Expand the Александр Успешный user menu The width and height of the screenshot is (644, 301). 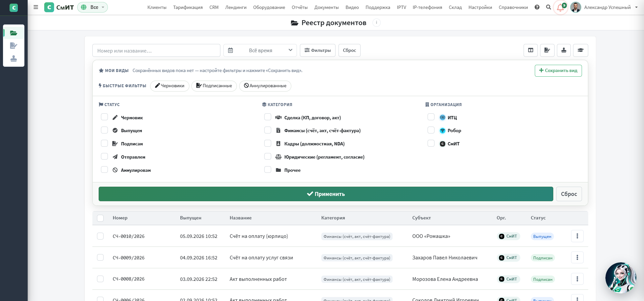point(604,7)
